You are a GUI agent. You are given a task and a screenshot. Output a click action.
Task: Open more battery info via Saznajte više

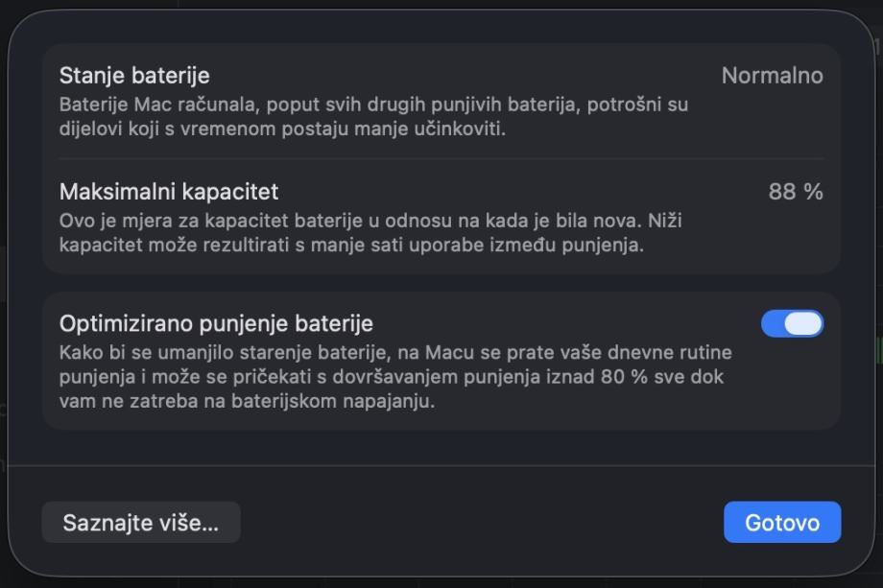tap(141, 523)
